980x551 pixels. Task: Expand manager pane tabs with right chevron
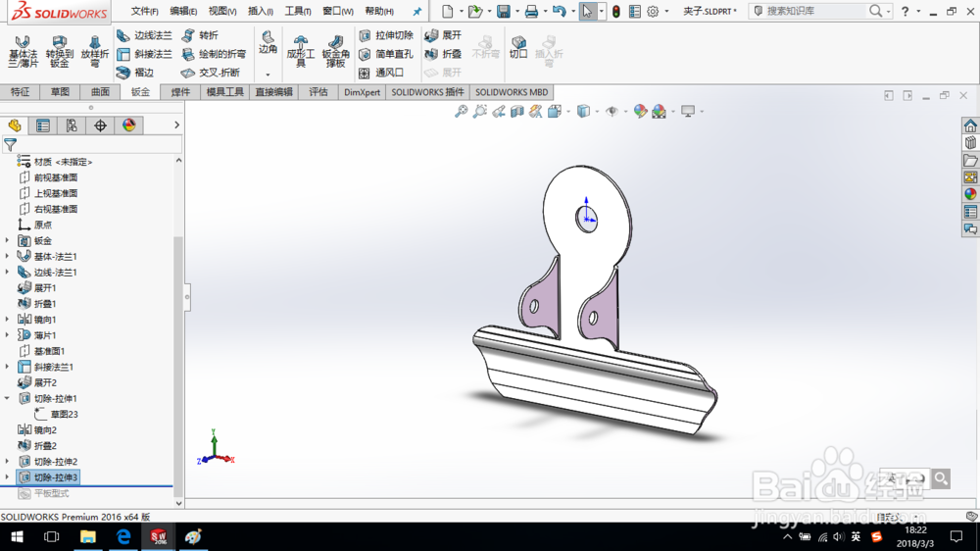coord(176,125)
